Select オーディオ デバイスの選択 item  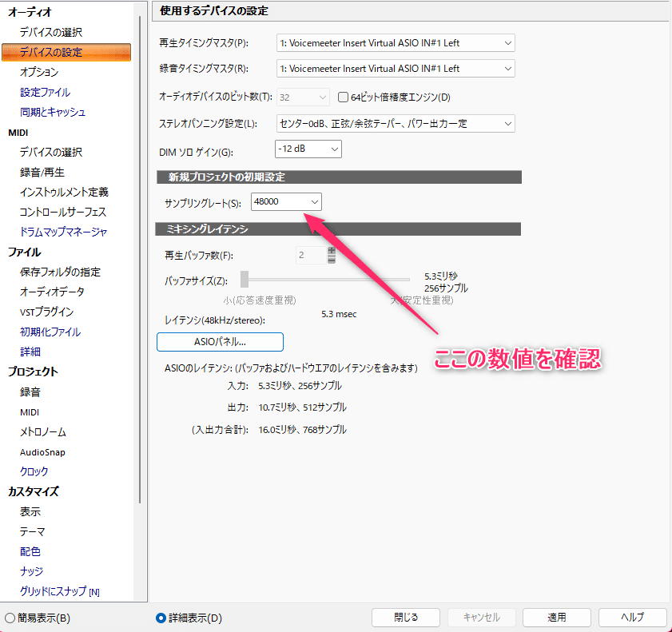click(x=51, y=32)
